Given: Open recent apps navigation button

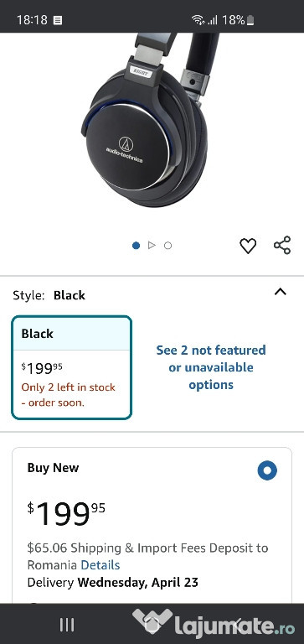Looking at the screenshot, I should point(67,625).
